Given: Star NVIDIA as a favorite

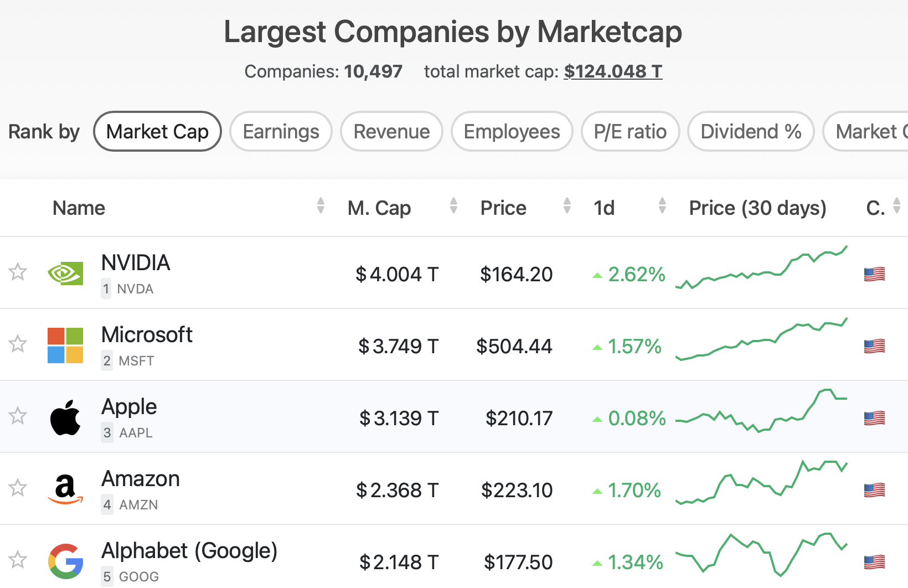Looking at the screenshot, I should tap(18, 272).
